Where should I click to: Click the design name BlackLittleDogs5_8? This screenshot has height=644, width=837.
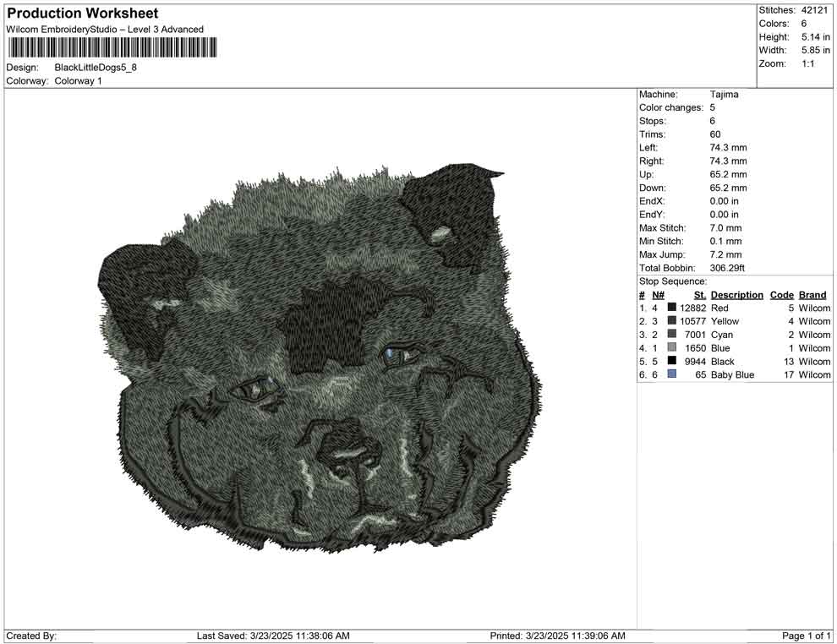96,68
